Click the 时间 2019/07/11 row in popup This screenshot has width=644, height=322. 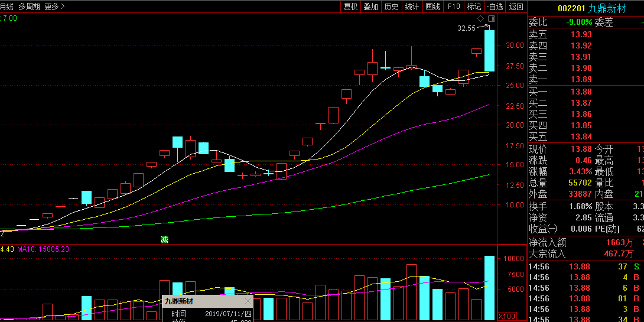pyautogui.click(x=208, y=314)
